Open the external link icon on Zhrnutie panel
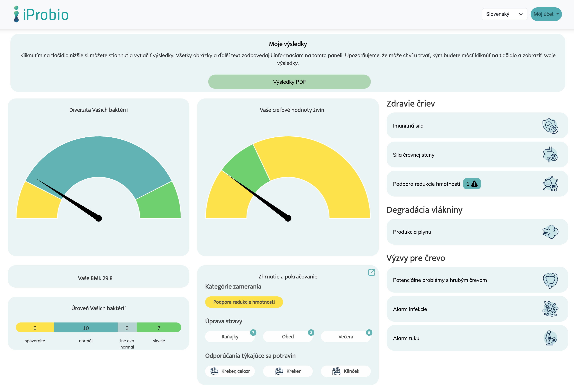 tap(372, 273)
